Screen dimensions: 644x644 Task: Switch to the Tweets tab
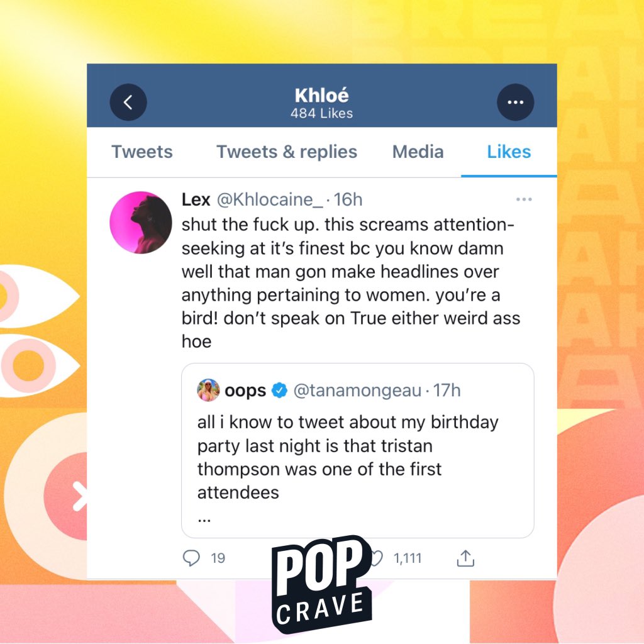pos(142,152)
